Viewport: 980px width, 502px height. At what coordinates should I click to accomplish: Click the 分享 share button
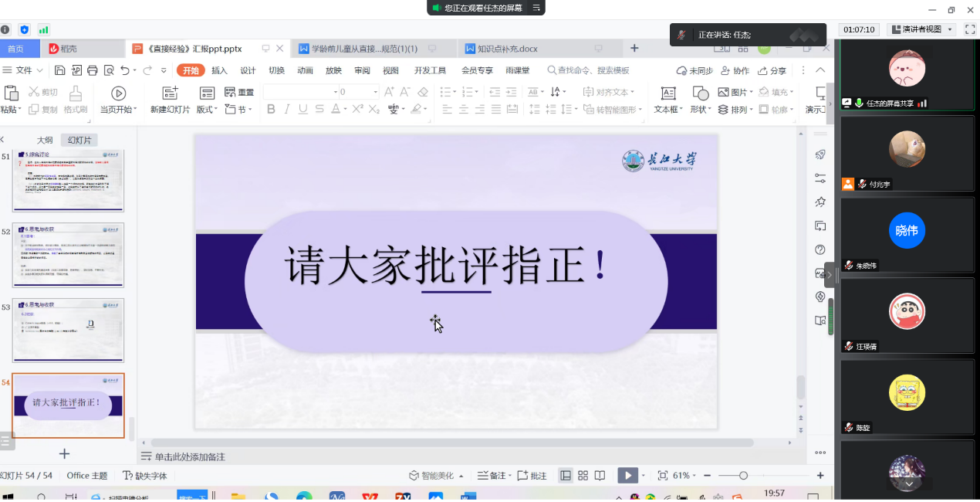coord(772,70)
